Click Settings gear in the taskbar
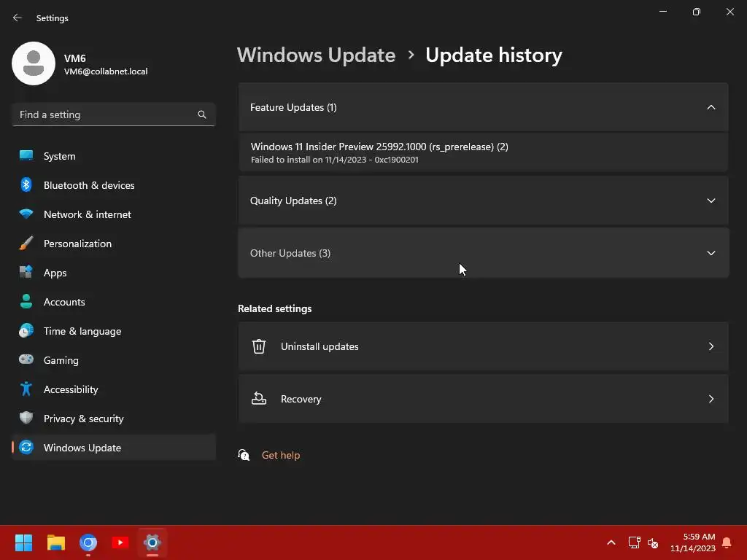 (x=152, y=542)
